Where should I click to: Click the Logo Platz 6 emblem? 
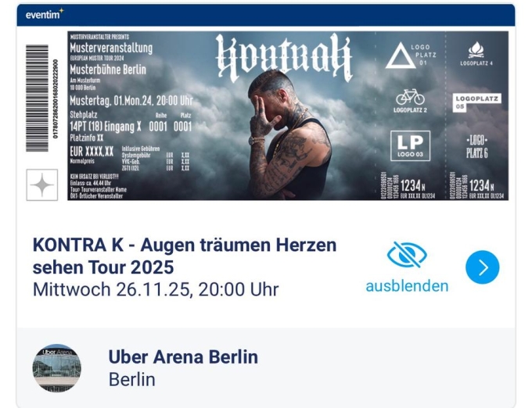coord(476,147)
